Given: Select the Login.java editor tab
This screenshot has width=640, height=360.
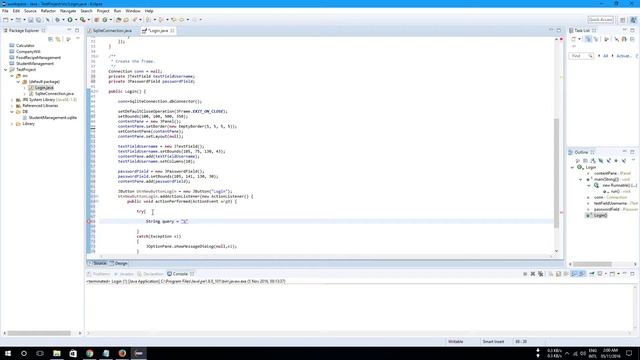Looking at the screenshot, I should point(158,31).
